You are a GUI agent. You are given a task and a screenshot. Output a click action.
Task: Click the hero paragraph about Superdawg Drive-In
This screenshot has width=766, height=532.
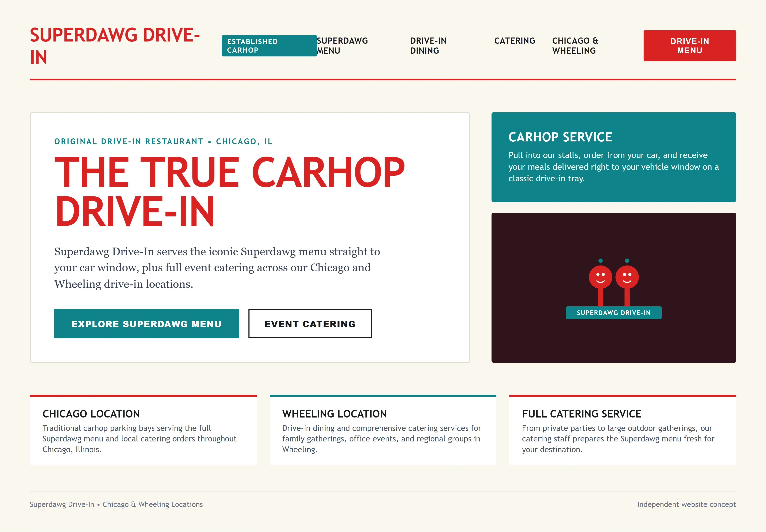click(x=217, y=268)
